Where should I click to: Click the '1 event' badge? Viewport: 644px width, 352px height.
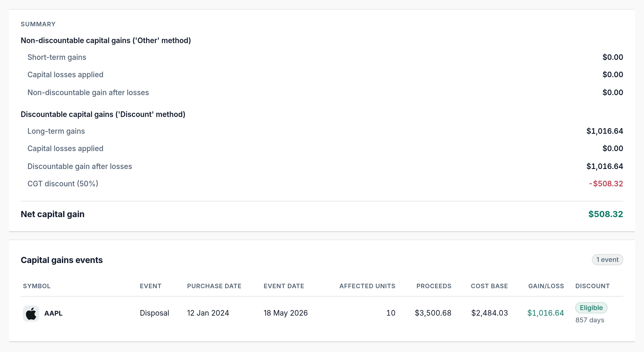click(607, 260)
